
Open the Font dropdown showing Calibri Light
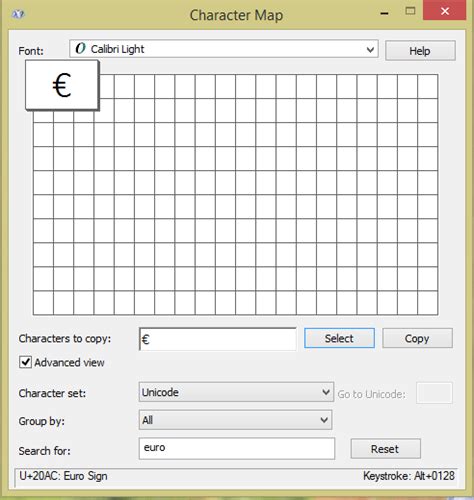(x=224, y=49)
